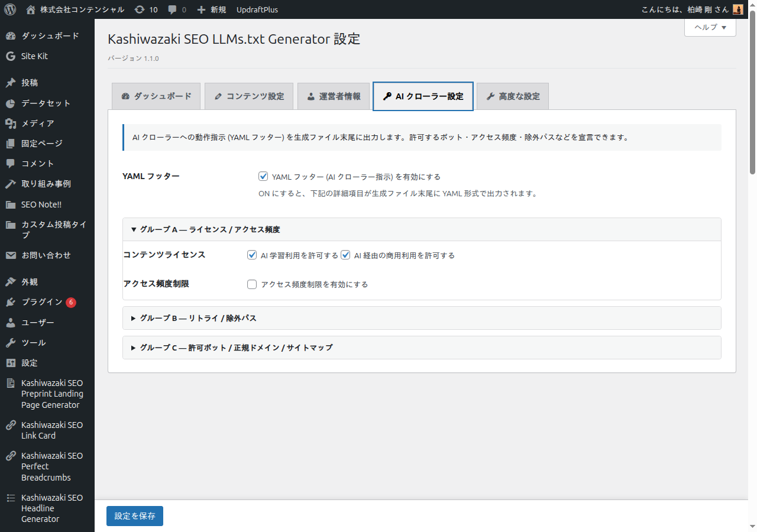Collapse グループ A — ライセンス / アクセス頻度

422,229
